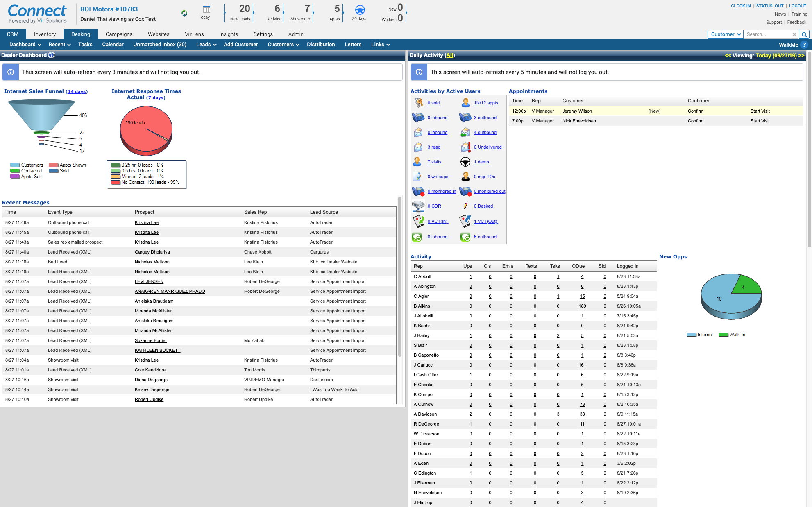Click the green outbound text message icon
The height and width of the screenshot is (507, 812).
pos(465,237)
